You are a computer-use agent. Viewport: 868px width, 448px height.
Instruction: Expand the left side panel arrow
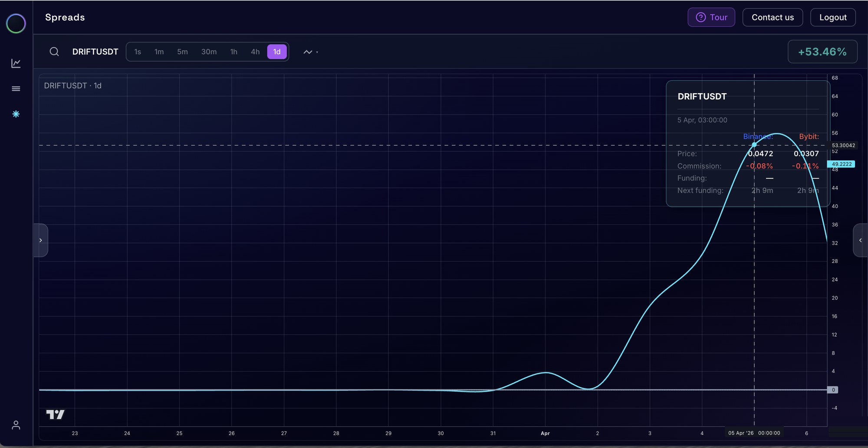(41, 240)
